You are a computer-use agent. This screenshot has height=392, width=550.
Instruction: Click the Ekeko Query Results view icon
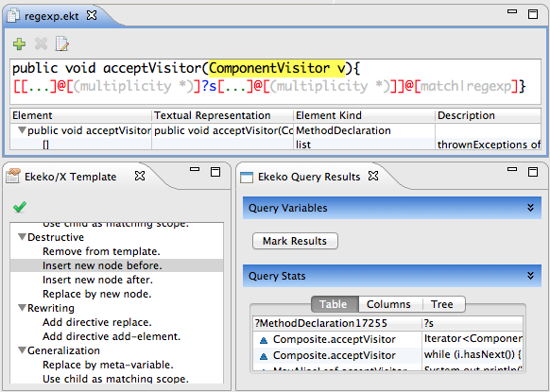click(x=247, y=177)
